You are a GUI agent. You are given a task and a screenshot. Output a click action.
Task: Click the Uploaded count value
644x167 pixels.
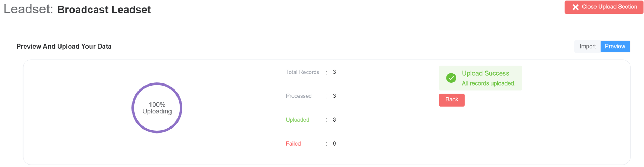tap(334, 120)
